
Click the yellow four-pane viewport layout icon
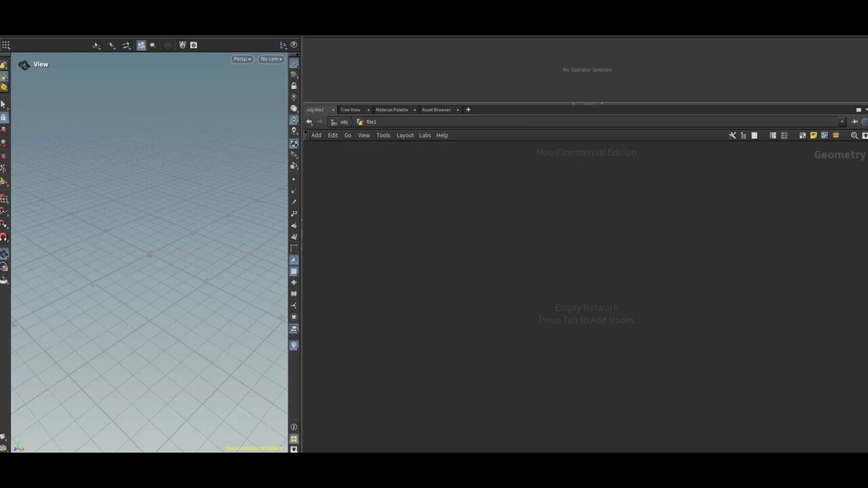294,439
